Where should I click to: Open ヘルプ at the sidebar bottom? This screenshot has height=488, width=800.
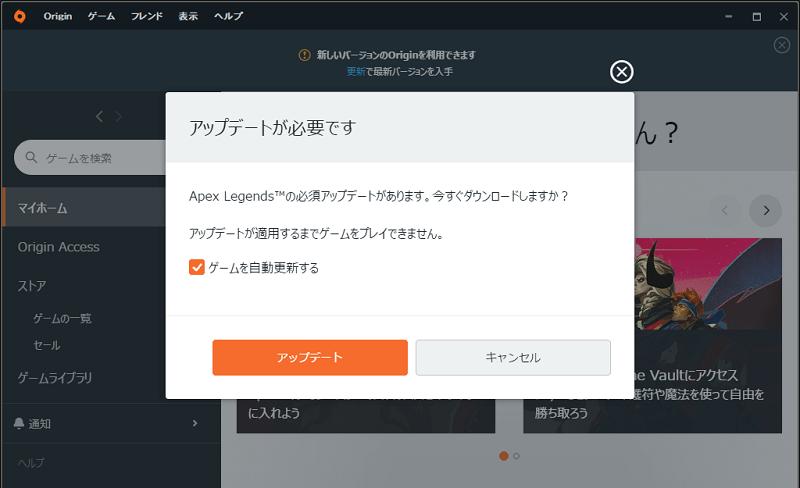[x=31, y=462]
